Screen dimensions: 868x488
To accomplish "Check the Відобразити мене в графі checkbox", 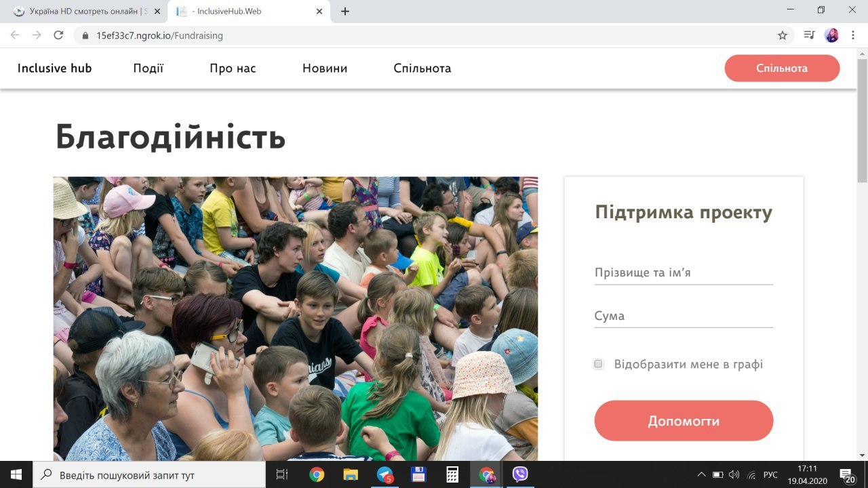I will (598, 364).
